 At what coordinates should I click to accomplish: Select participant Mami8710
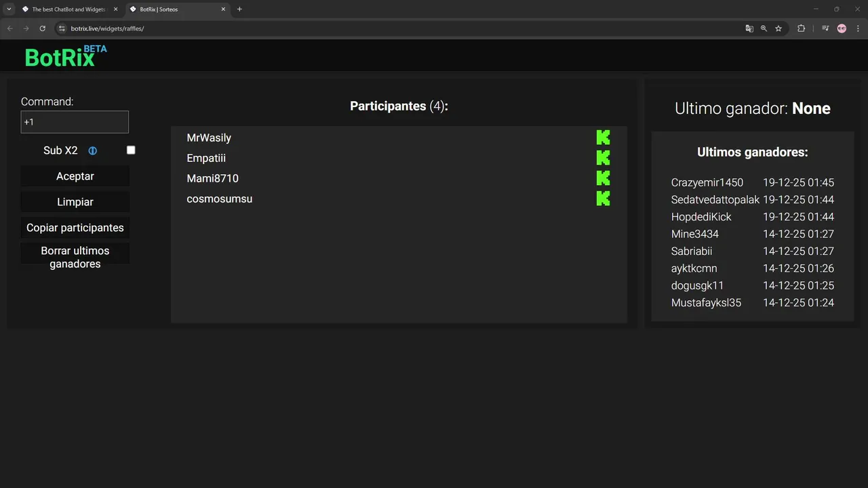(x=212, y=178)
